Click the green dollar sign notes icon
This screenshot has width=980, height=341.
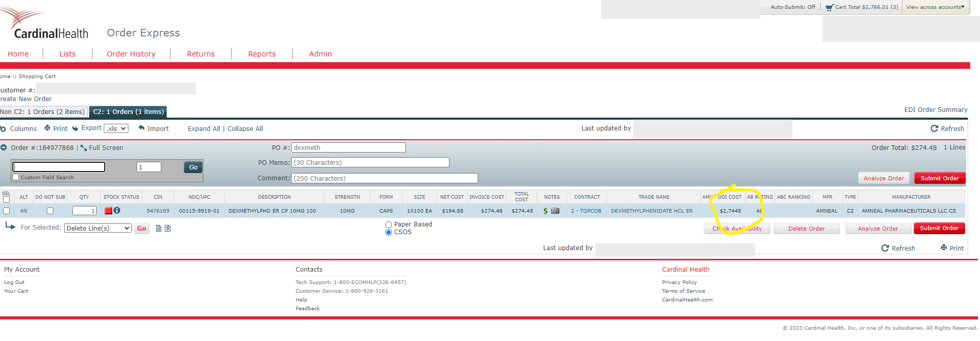point(545,211)
